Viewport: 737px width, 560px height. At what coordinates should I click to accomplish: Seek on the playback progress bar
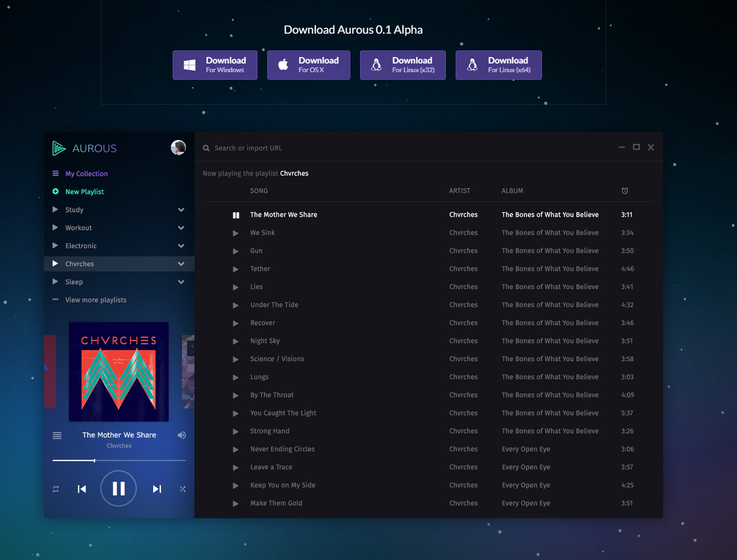pos(119,460)
